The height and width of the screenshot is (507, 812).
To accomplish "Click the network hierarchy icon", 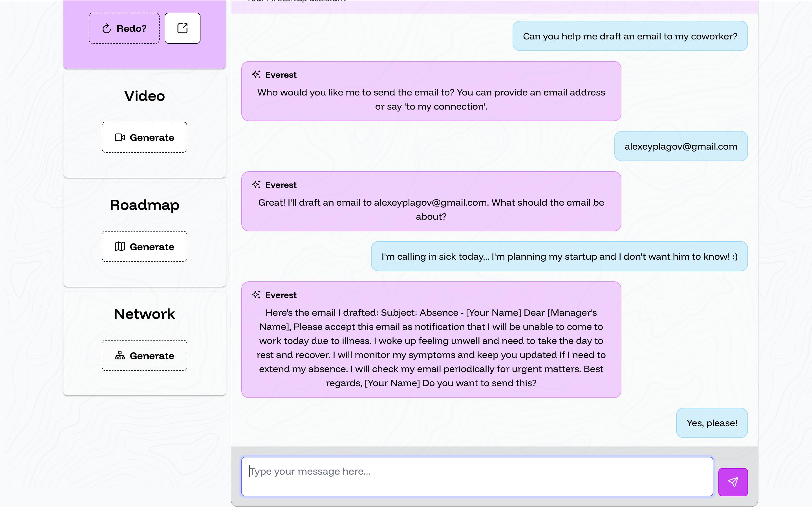I will [x=120, y=355].
